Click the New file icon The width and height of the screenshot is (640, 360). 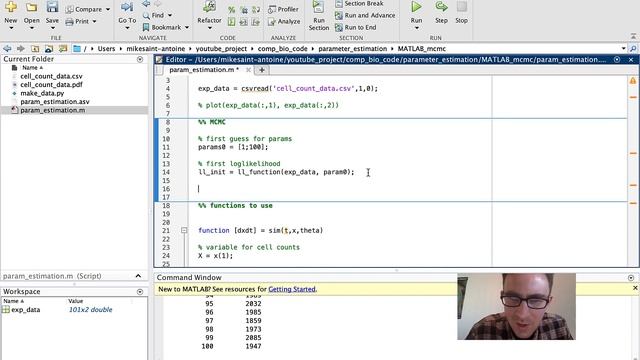pos(11,7)
